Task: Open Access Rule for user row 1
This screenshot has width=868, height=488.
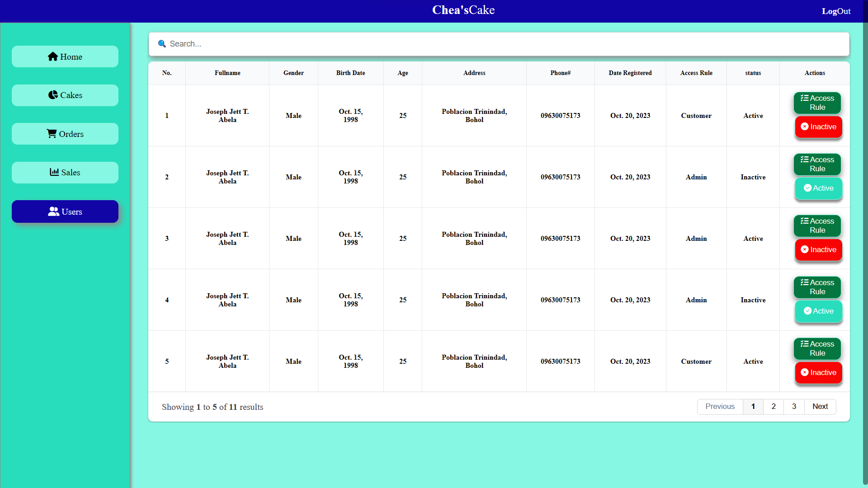Action: coord(817,103)
